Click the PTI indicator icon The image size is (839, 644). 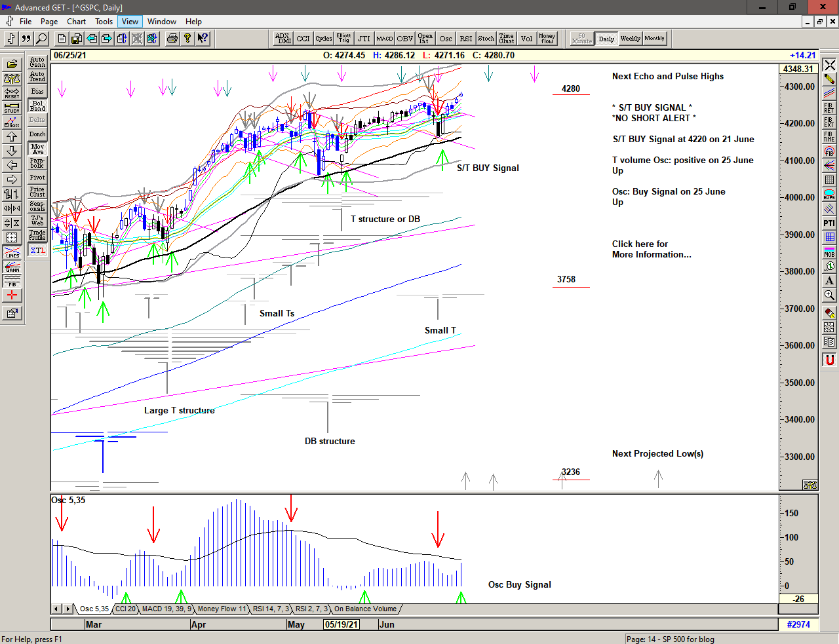click(829, 223)
